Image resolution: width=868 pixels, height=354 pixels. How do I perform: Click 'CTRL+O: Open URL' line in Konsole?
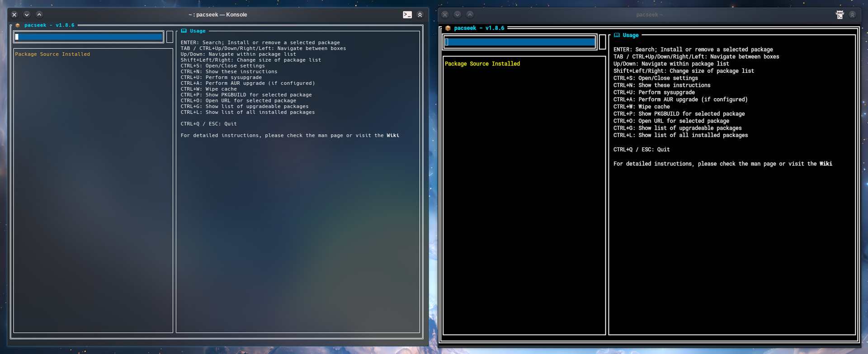(x=239, y=101)
